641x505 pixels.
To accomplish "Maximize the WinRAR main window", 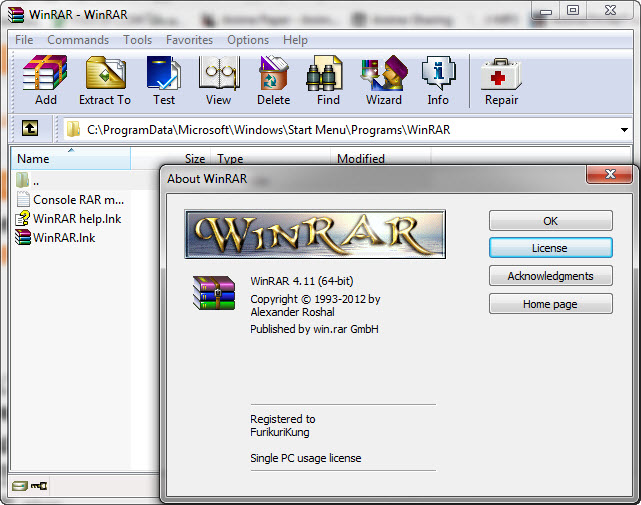I will (573, 10).
